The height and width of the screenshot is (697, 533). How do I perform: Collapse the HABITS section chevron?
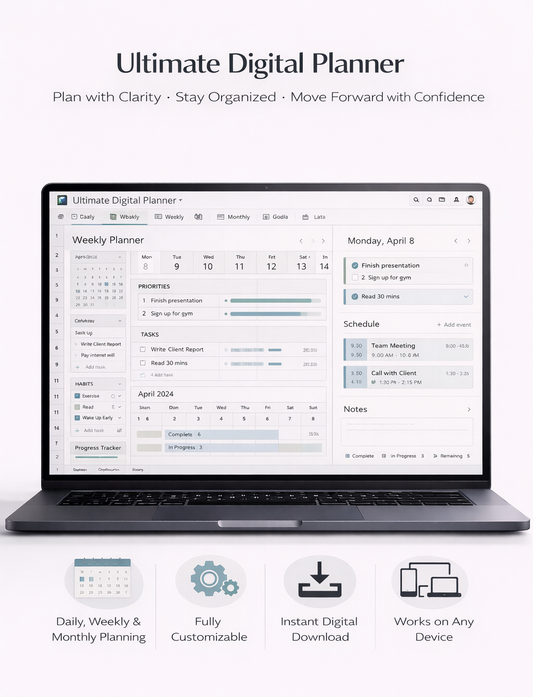point(120,384)
